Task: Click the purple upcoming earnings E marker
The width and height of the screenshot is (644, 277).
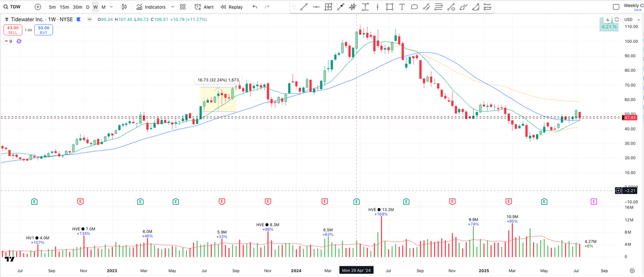Action: click(x=594, y=201)
